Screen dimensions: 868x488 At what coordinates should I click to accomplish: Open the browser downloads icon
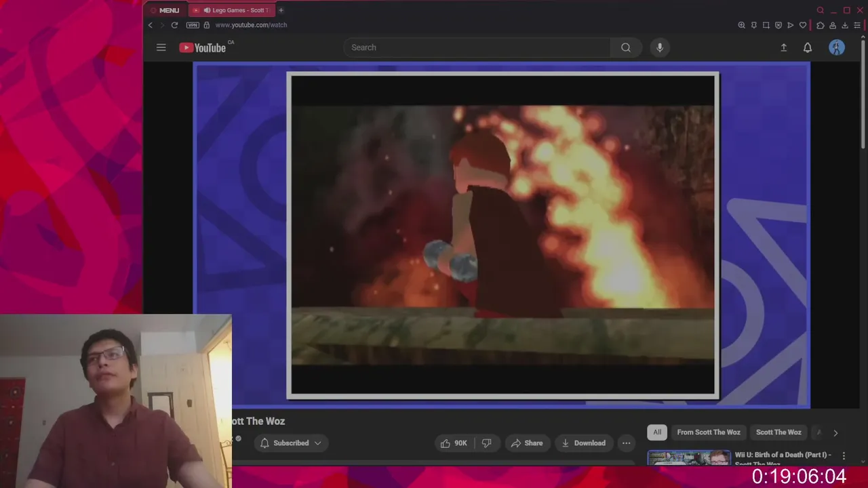[844, 25]
